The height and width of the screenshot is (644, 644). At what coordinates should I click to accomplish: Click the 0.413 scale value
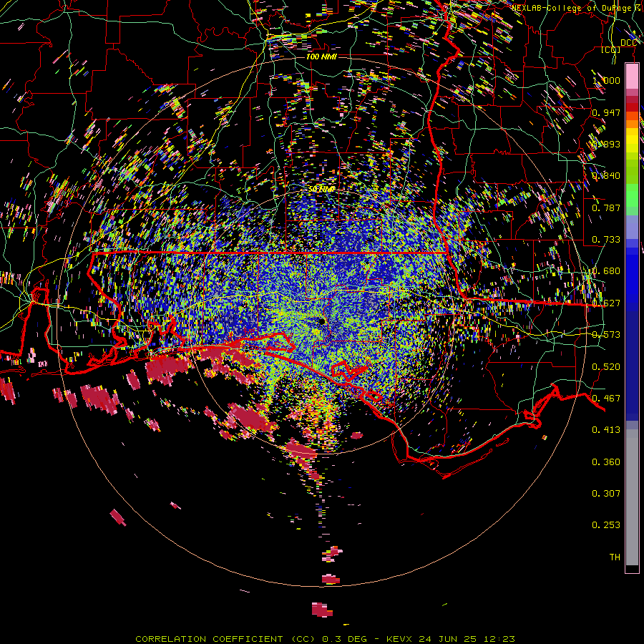pos(606,429)
